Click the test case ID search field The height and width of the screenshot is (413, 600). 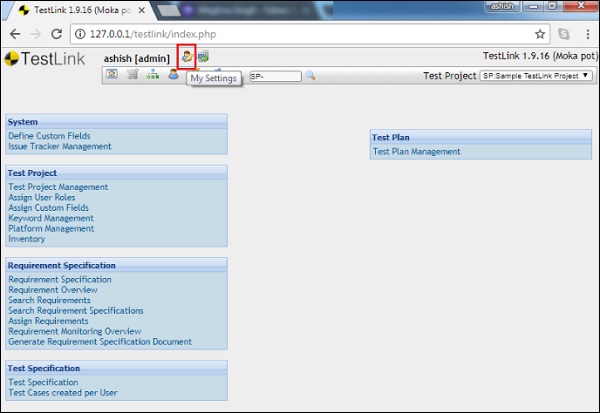pyautogui.click(x=274, y=76)
